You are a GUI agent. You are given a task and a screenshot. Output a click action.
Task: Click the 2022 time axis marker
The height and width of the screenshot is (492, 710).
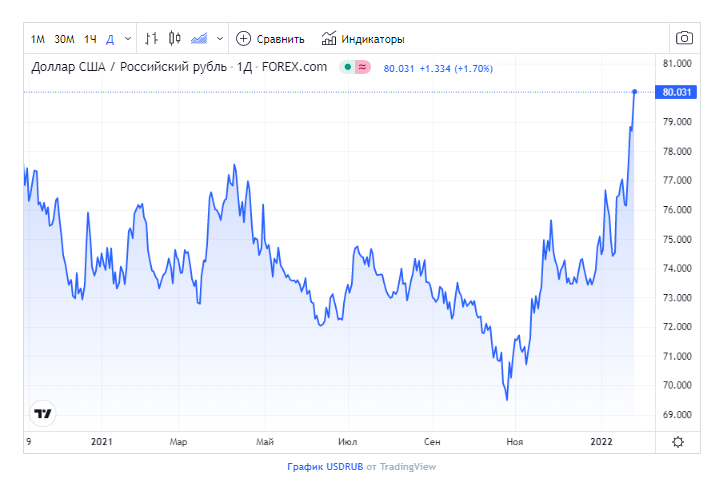[x=601, y=442]
